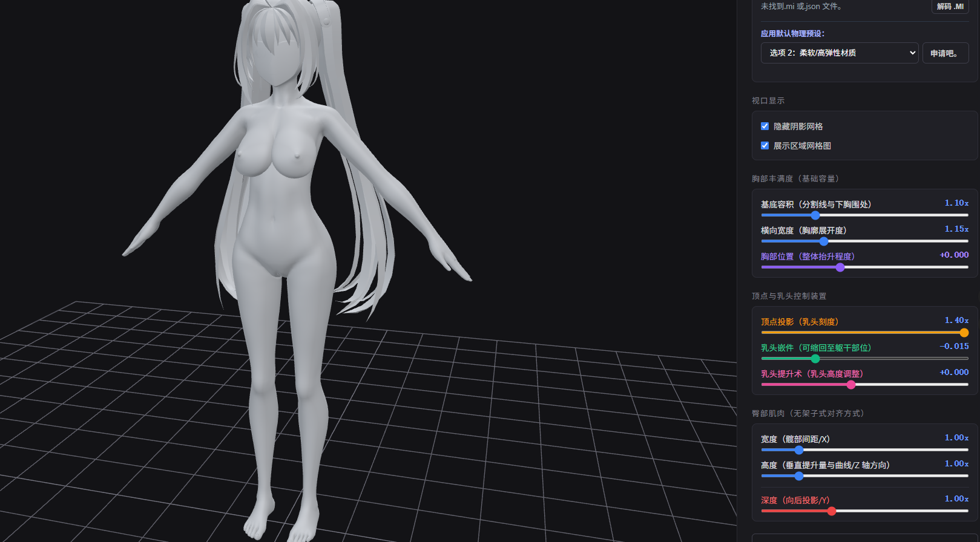
Task: Click the 1.00x value for 深度（向后投影/Y）
Action: (x=956, y=499)
